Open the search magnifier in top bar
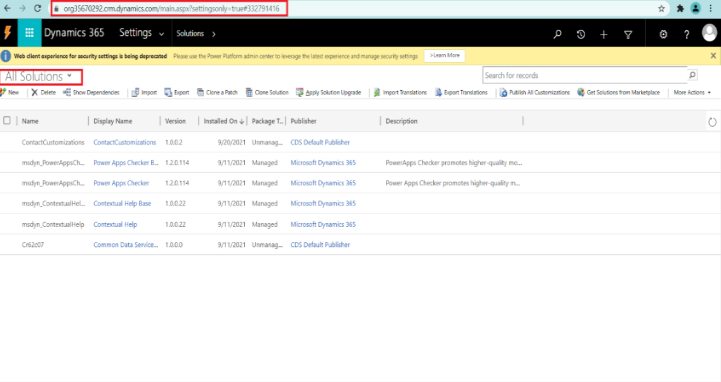The image size is (721, 382). point(557,34)
